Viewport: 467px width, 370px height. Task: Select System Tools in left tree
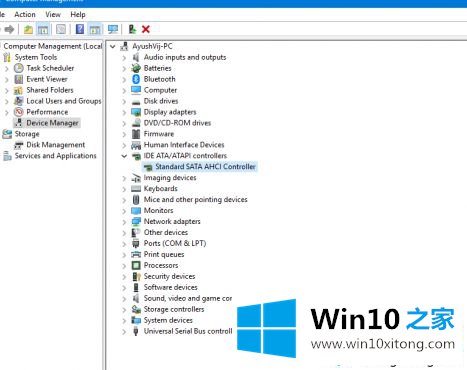(36, 57)
